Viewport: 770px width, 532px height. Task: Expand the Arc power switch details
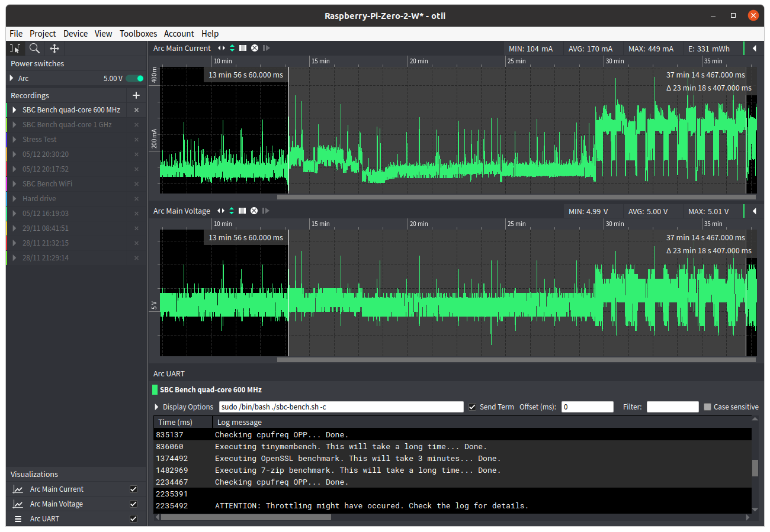(11, 78)
